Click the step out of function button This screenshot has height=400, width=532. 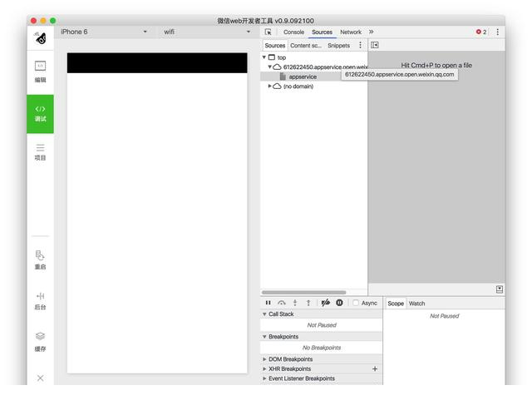[x=308, y=303]
